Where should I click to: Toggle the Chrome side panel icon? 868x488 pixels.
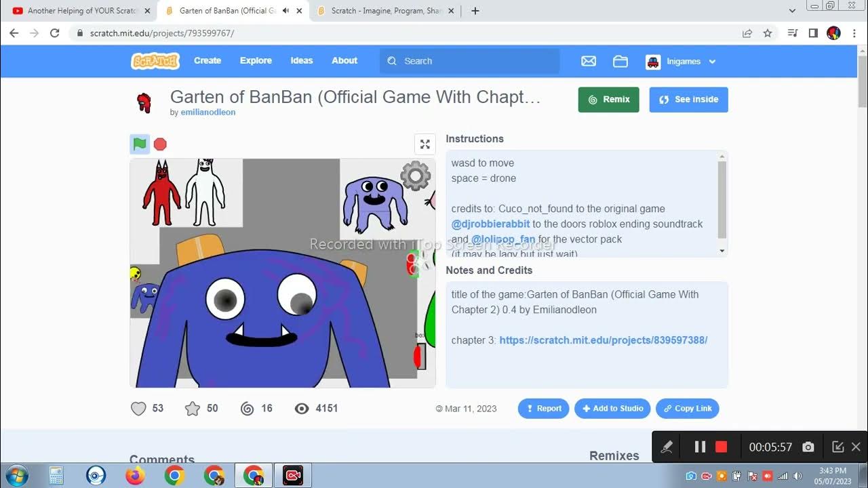coord(813,33)
